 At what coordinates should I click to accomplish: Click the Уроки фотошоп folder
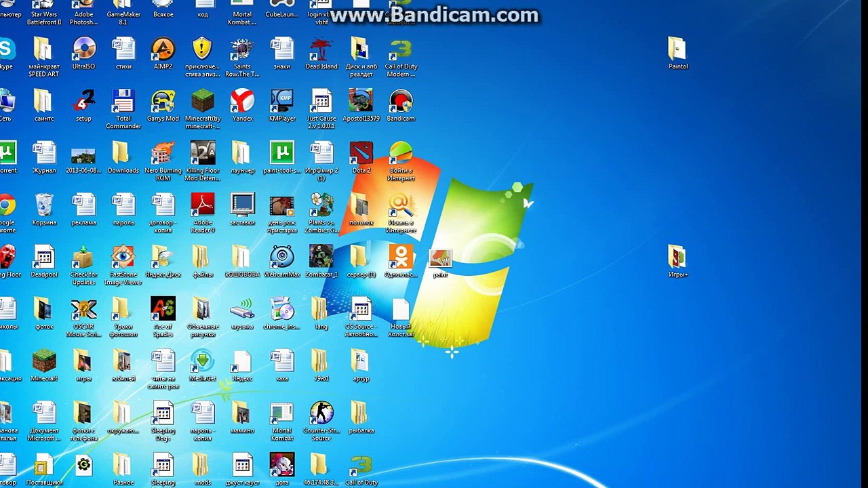click(x=123, y=317)
